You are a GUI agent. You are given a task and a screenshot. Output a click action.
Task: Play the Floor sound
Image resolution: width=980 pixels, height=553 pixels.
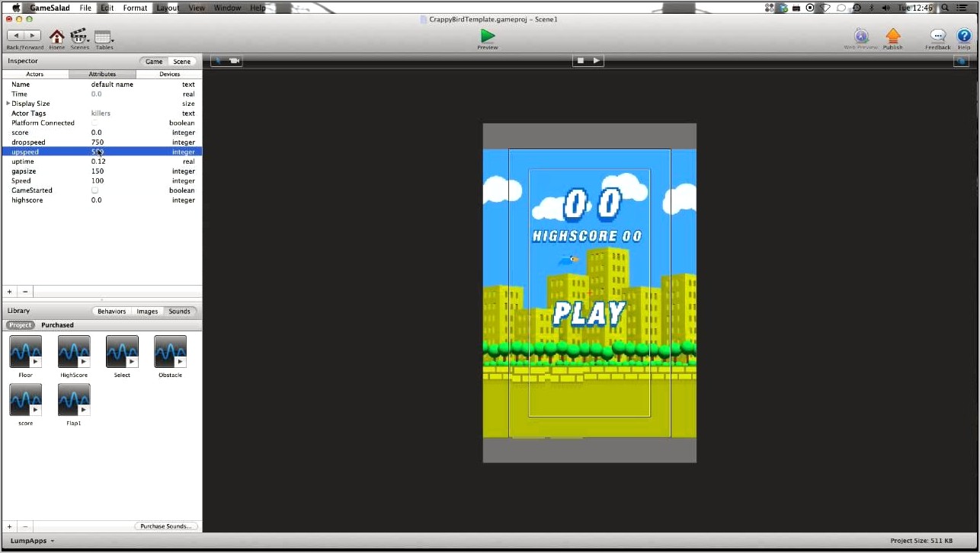point(35,363)
